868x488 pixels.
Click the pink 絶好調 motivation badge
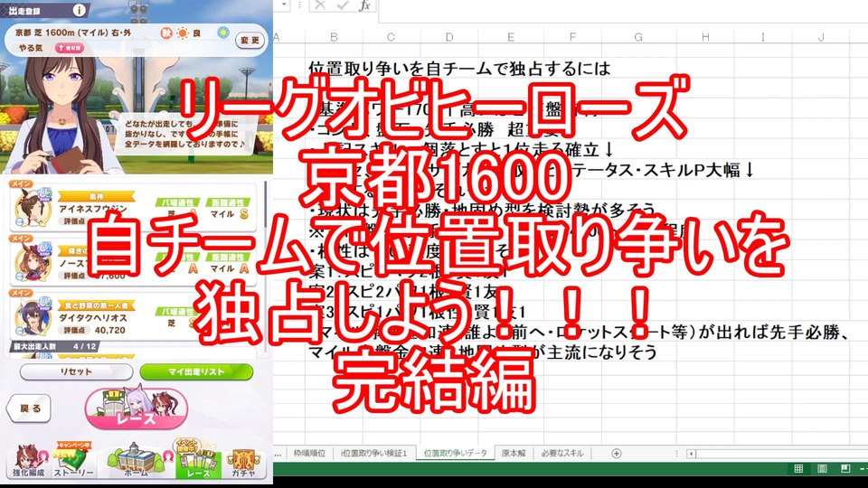click(71, 48)
